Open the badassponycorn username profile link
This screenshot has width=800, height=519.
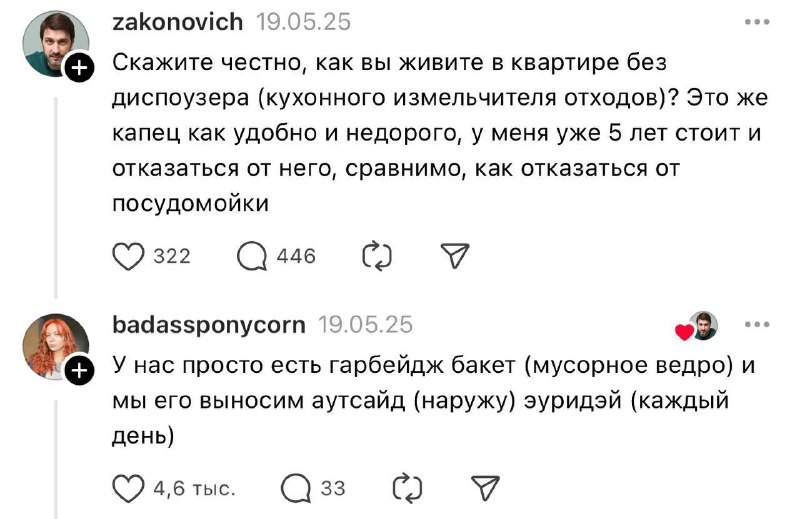tap(209, 325)
